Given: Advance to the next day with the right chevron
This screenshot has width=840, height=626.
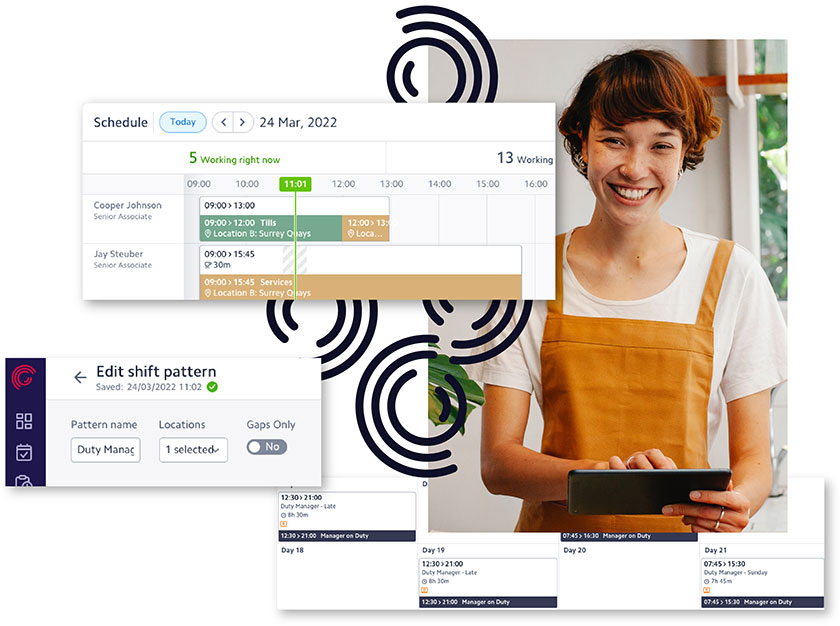Looking at the screenshot, I should pyautogui.click(x=244, y=122).
